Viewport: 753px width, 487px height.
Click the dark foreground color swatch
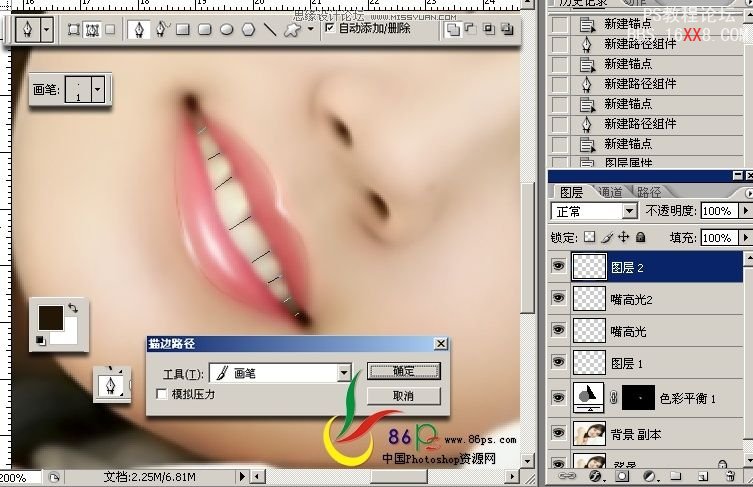(46, 317)
